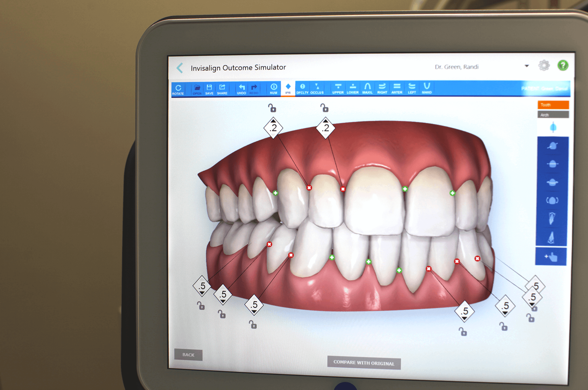Select the gray Arch mode tab
Image resolution: width=588 pixels, height=390 pixels.
coord(553,115)
